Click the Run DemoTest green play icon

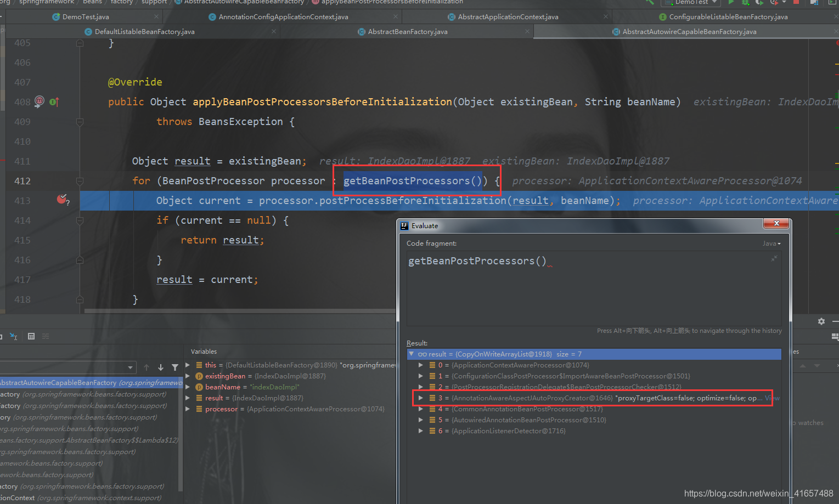pos(731,2)
